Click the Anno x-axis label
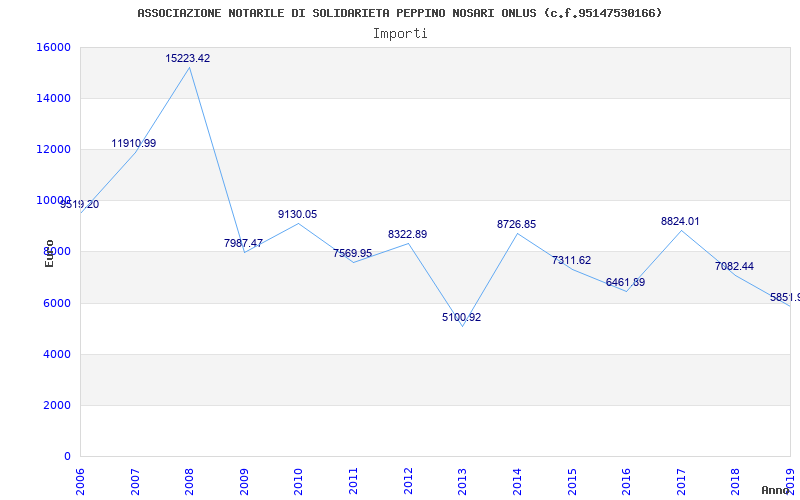This screenshot has width=800, height=500. pos(776,490)
